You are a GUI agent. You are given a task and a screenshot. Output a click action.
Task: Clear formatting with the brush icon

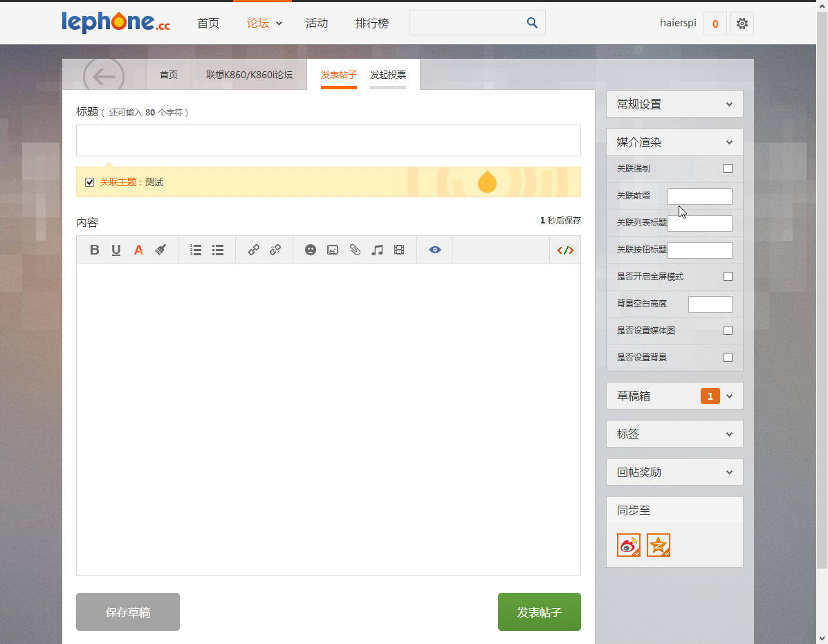tap(160, 250)
